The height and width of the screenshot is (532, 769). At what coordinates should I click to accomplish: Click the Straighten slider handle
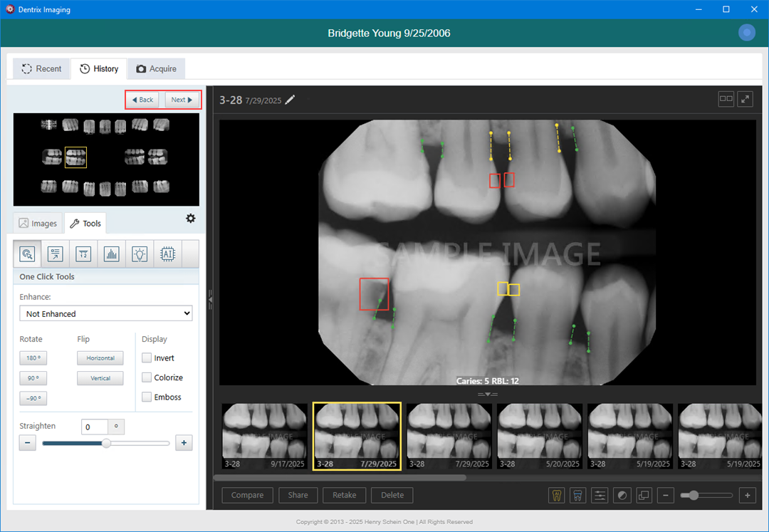[x=106, y=443]
